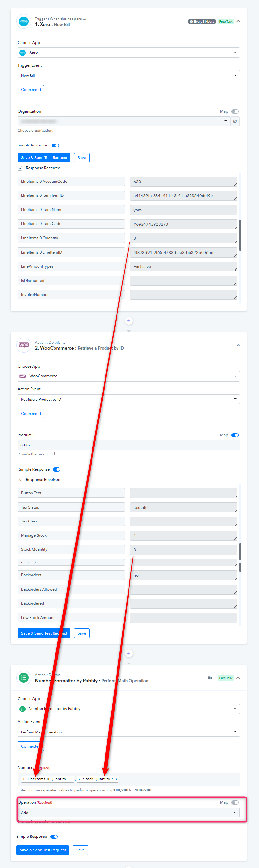Collapse Response Received in Xero step
259x868 pixels.
coord(20,168)
